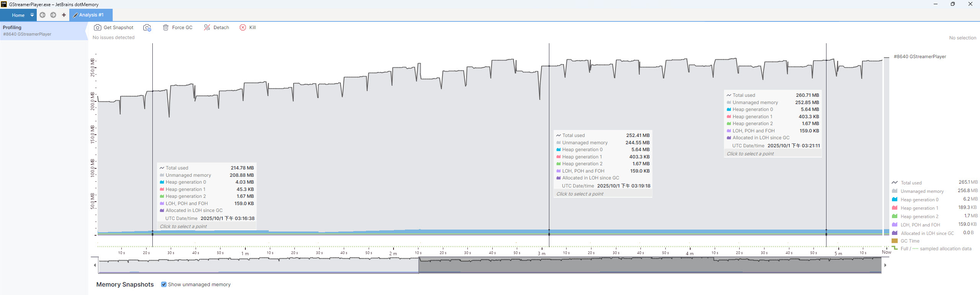The width and height of the screenshot is (980, 295).
Task: Navigate forward with the right arrow
Action: coord(53,15)
